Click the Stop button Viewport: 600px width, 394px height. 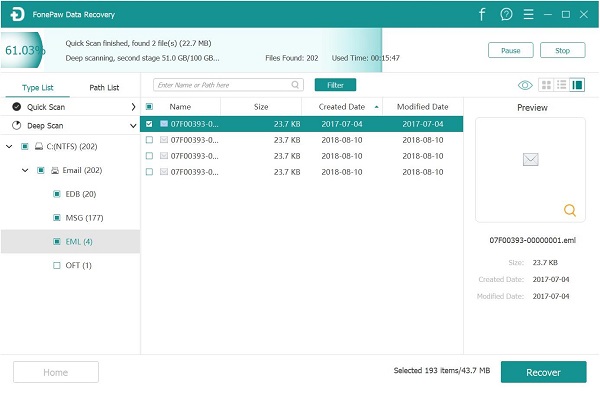[x=562, y=50]
